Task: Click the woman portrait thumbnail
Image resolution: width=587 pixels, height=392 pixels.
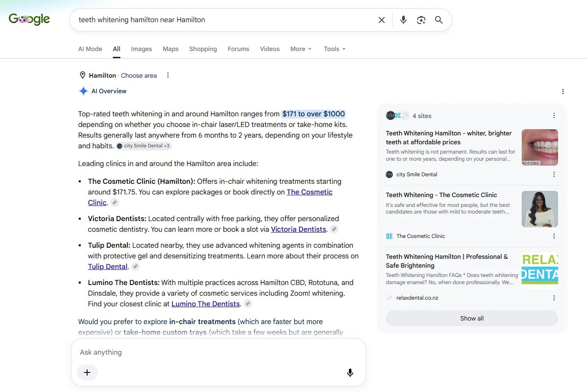Action: (540, 209)
